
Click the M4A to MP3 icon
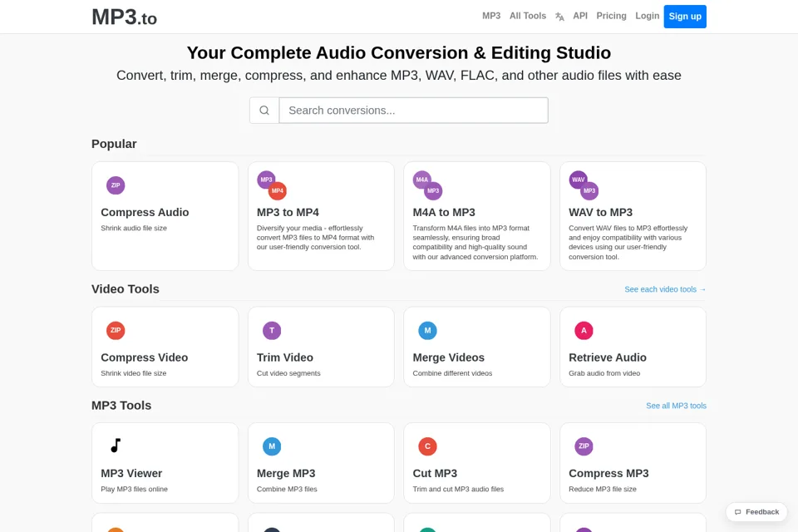pyautogui.click(x=427, y=185)
